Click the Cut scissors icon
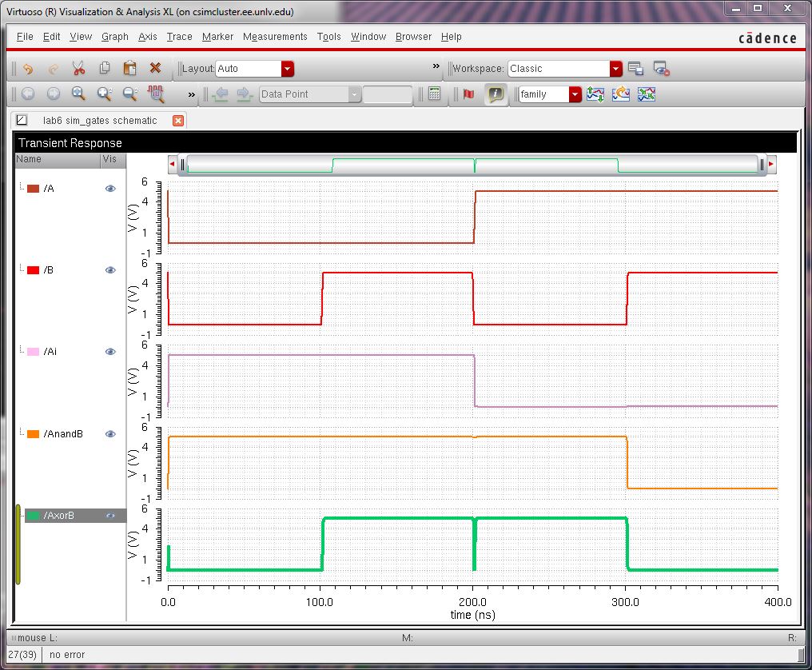The height and width of the screenshot is (670, 812). 78,69
